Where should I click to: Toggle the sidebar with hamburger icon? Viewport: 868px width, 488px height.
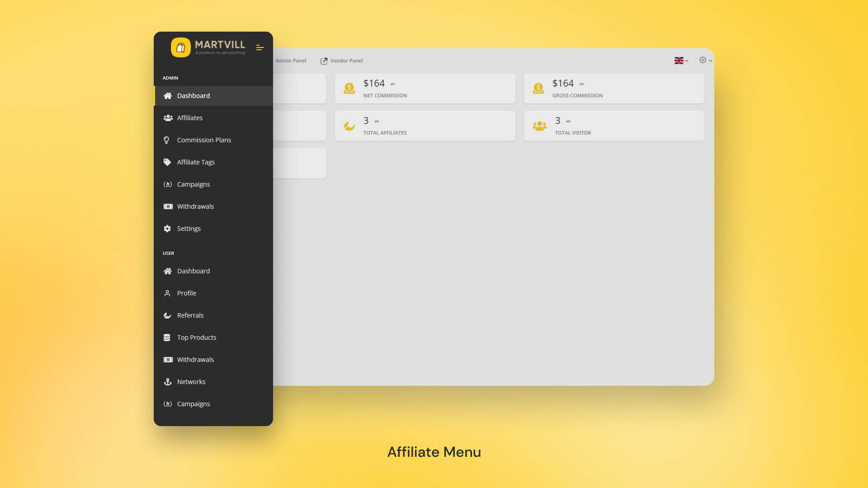(260, 47)
